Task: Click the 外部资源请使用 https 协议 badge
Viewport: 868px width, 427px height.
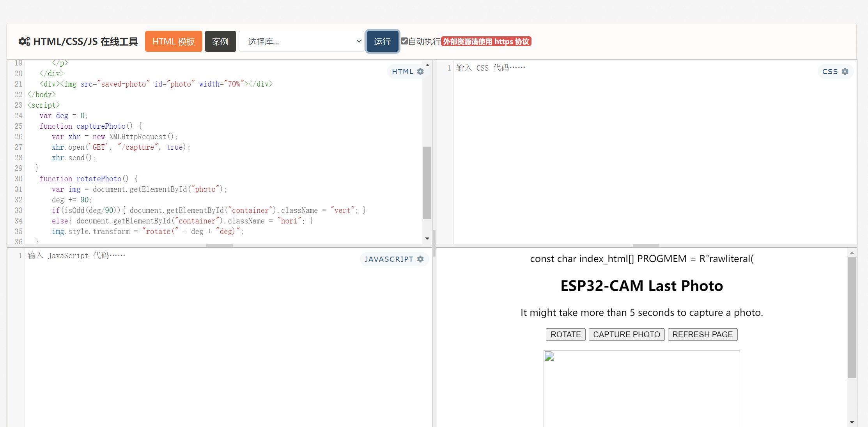Action: tap(486, 42)
